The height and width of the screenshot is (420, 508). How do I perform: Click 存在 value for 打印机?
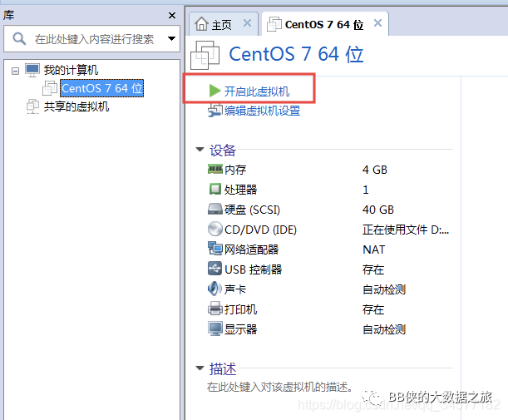[x=373, y=309]
